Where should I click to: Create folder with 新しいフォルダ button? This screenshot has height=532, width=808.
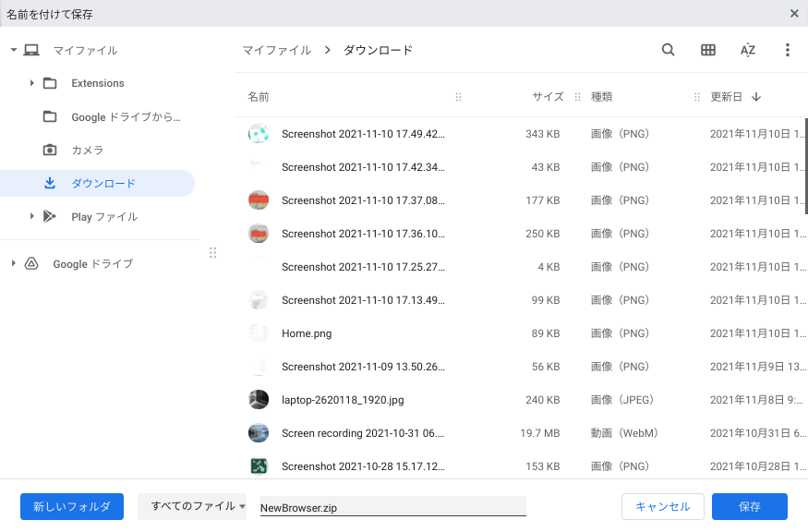point(72,506)
